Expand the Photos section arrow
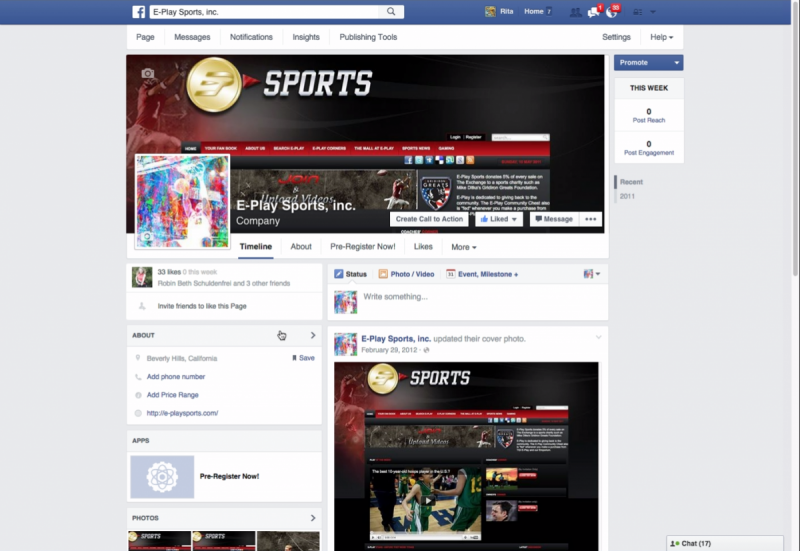This screenshot has width=800, height=551. (313, 518)
